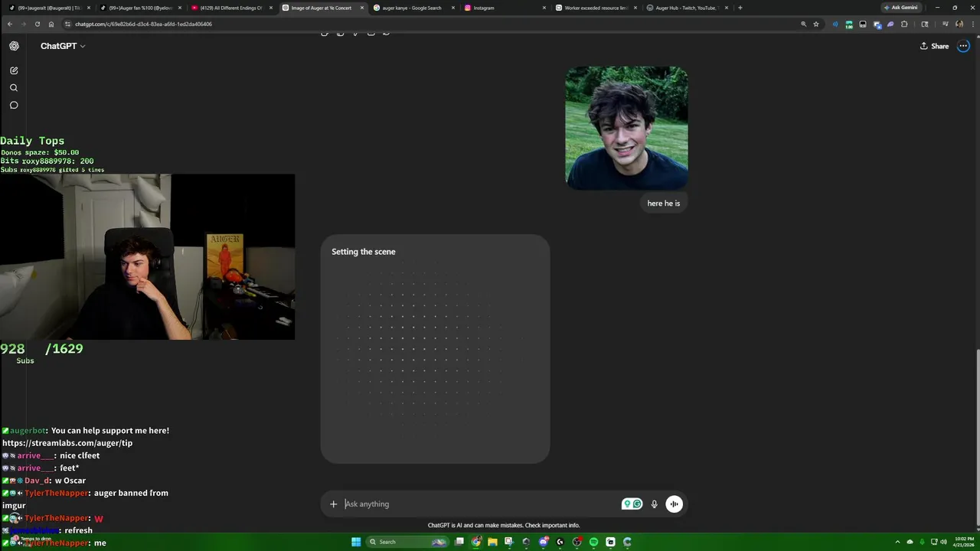The image size is (980, 551).
Task: Open the search chats magnifier icon
Action: click(14, 88)
